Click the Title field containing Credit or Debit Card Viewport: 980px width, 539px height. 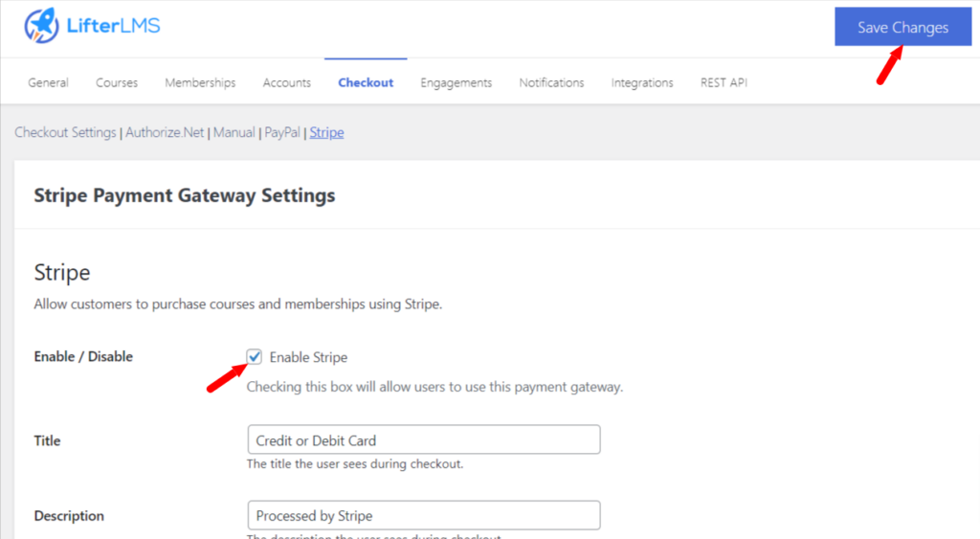coord(423,440)
